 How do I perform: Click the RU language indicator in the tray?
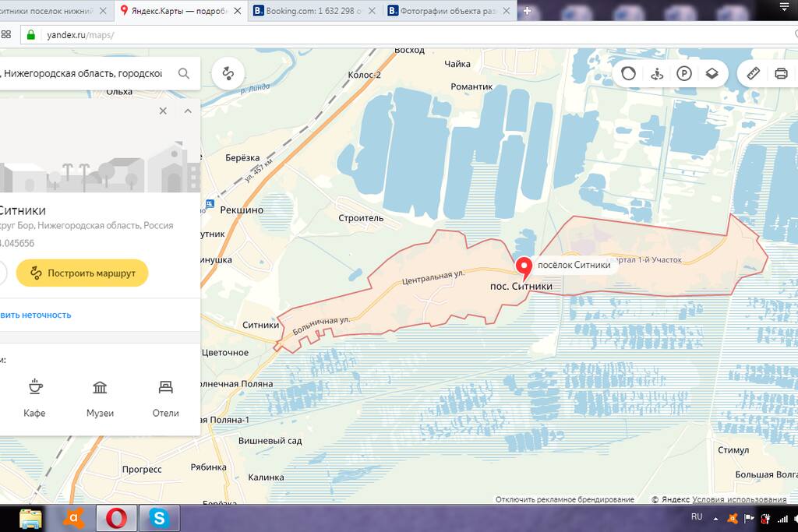(697, 516)
